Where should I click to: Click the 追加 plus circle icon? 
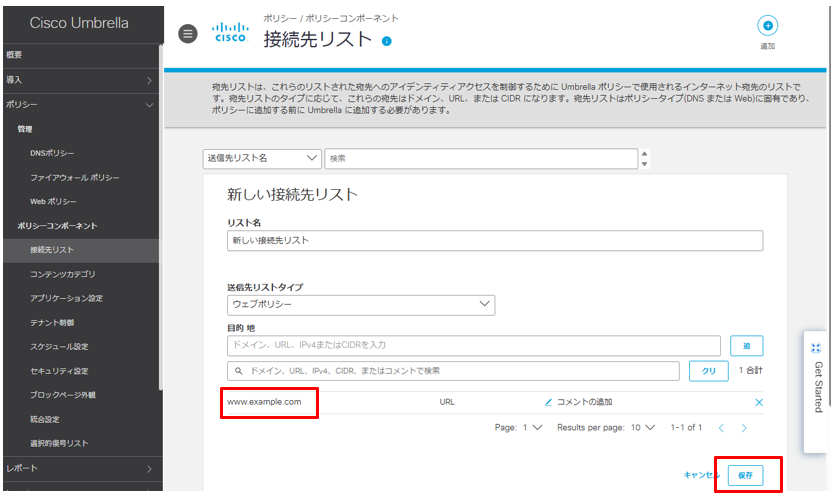767,25
